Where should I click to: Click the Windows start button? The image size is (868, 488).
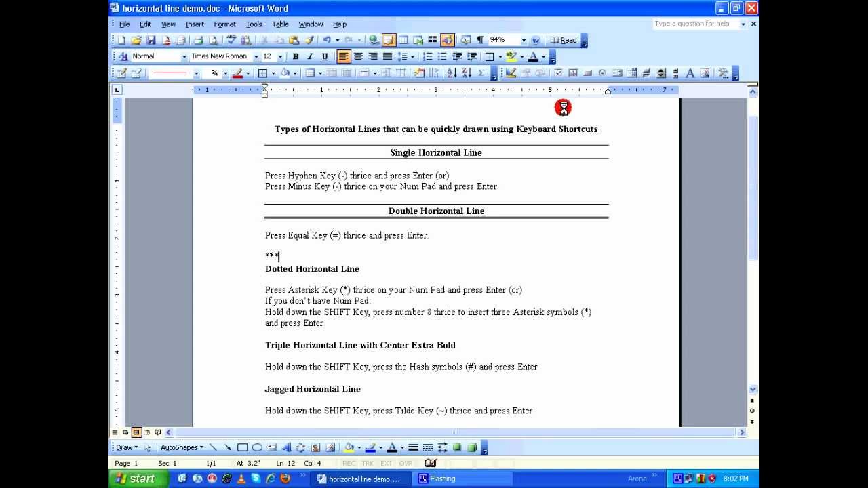(137, 479)
